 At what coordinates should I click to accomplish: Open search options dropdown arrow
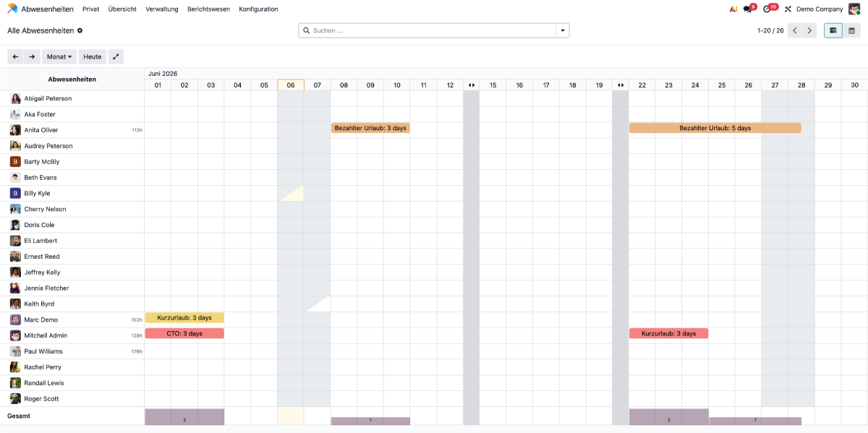click(563, 30)
